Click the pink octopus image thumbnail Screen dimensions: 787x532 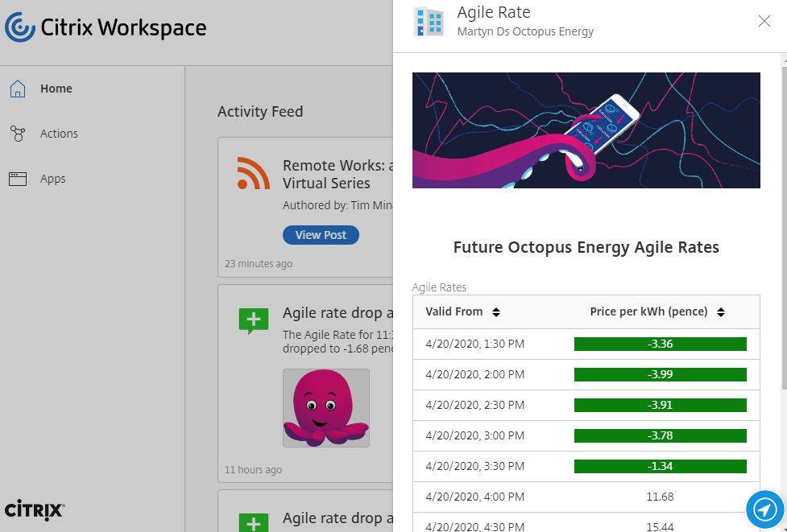pyautogui.click(x=326, y=408)
